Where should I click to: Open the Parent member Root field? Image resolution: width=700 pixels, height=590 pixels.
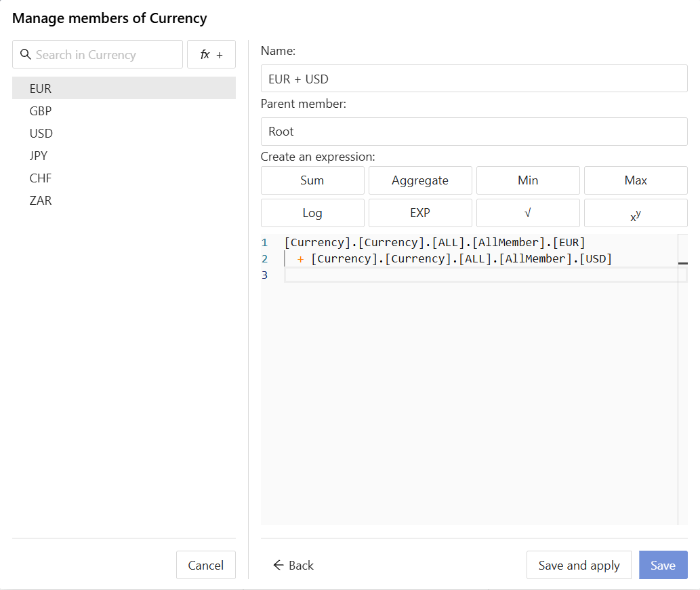coord(474,132)
